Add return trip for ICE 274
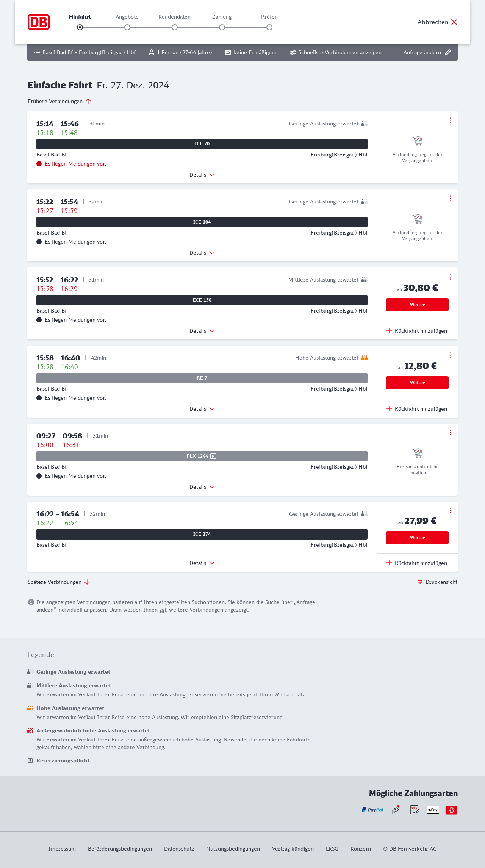The width and height of the screenshot is (485, 868). pos(417,563)
